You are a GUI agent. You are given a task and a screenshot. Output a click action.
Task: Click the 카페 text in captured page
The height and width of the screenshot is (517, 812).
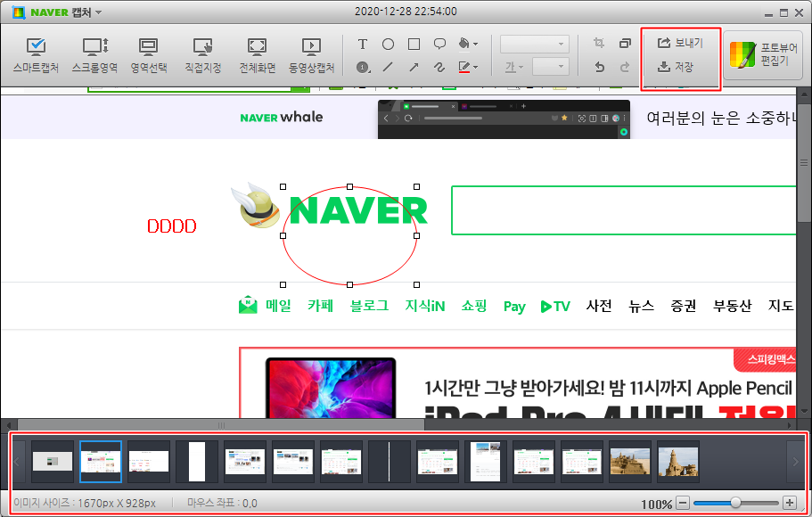pos(320,306)
